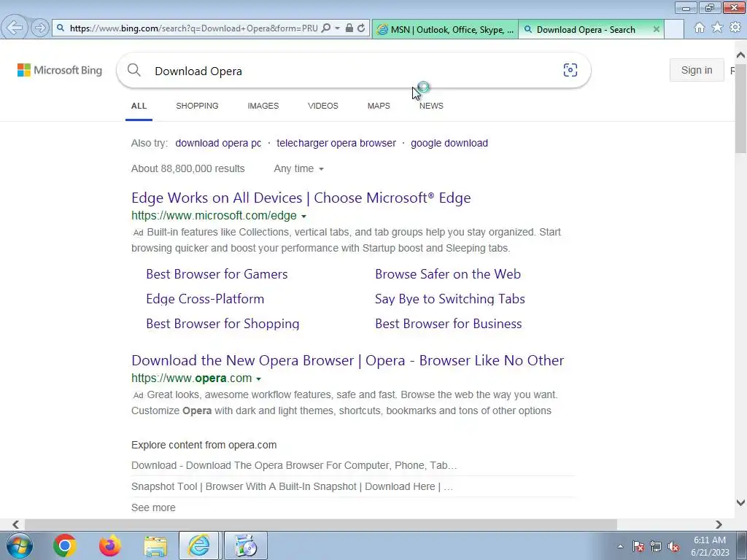Try the 'download opera pc' suggestion

click(x=218, y=143)
